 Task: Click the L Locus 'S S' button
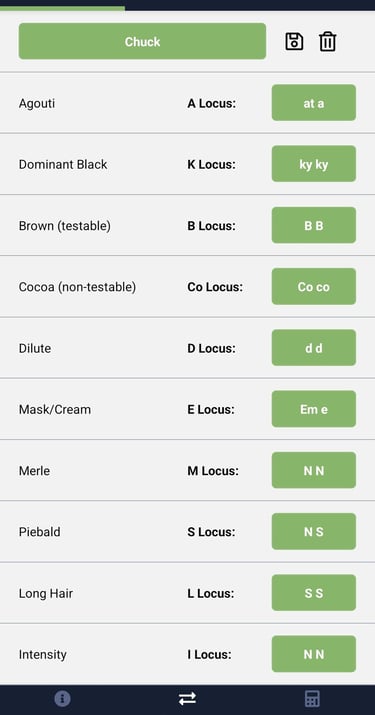314,593
